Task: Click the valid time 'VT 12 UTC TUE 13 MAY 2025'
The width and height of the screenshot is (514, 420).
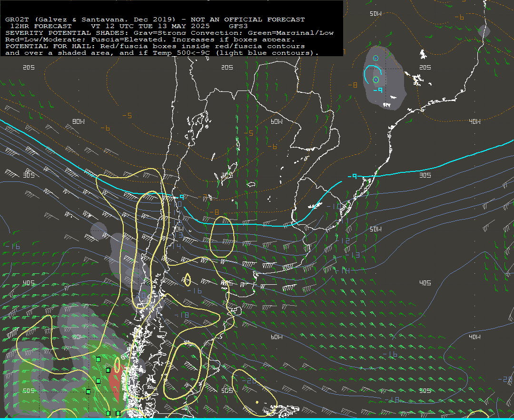Action: coord(150,26)
